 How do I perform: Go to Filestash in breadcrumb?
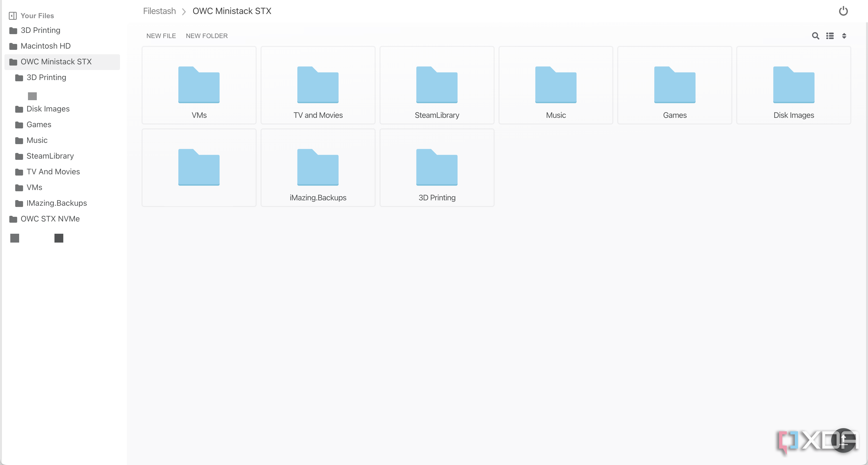pyautogui.click(x=159, y=11)
